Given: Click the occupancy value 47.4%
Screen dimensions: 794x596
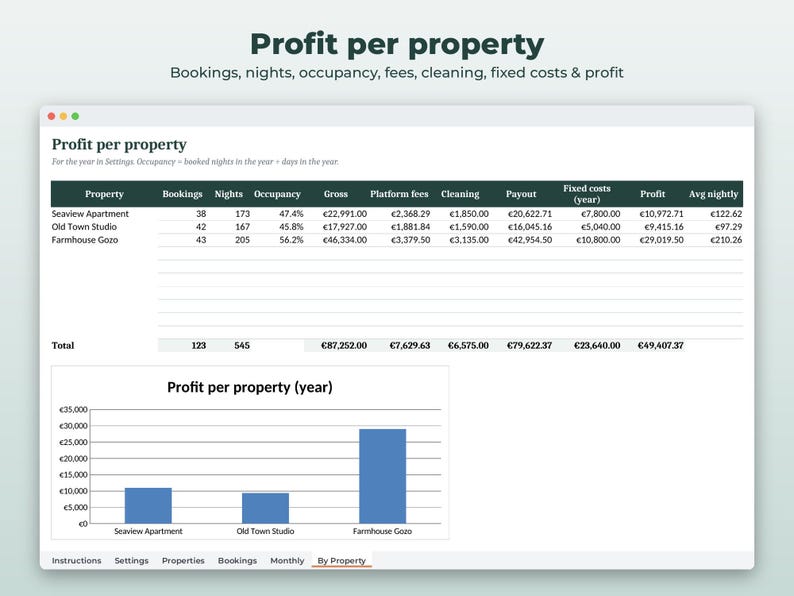Looking at the screenshot, I should tap(291, 214).
